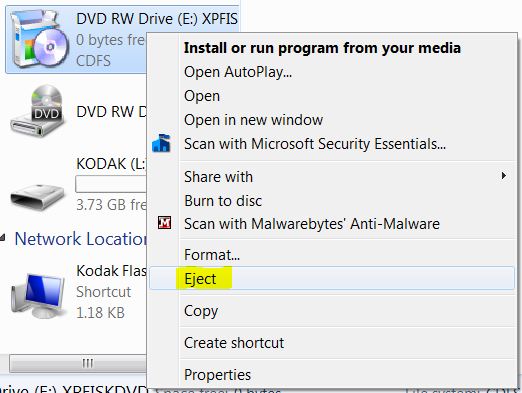Viewport: 522px width, 393px height.
Task: Click Copy in the context menu
Action: click(x=201, y=311)
